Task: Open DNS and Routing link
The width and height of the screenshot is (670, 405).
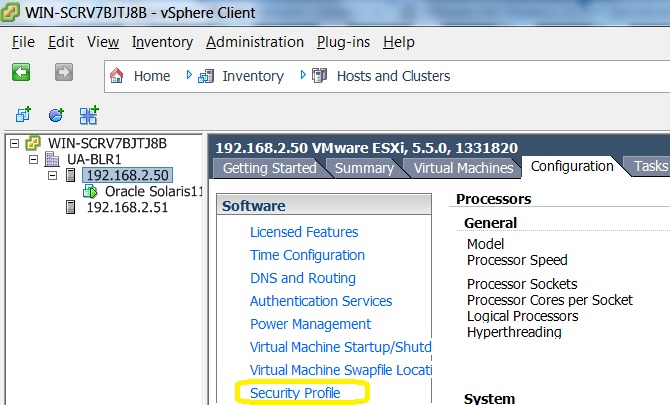Action: coord(303,278)
